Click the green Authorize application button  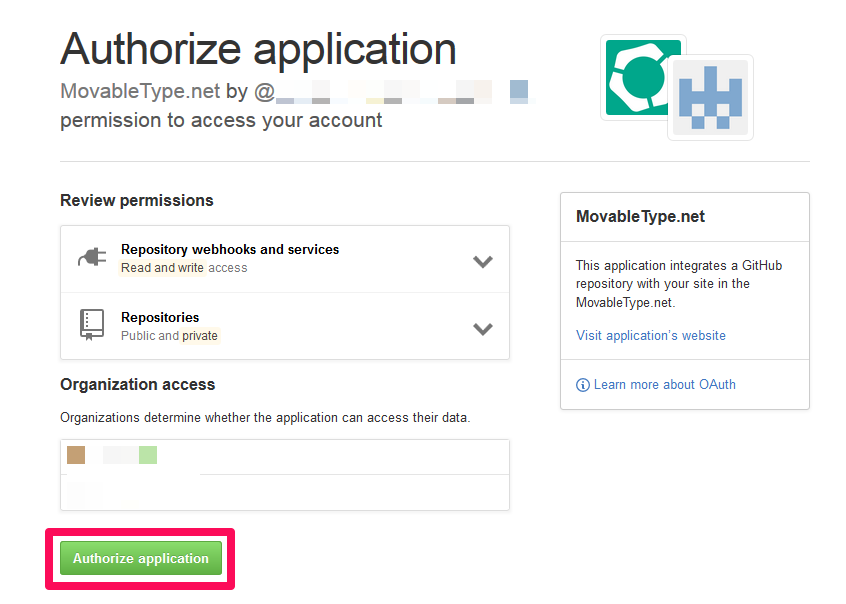click(x=140, y=558)
